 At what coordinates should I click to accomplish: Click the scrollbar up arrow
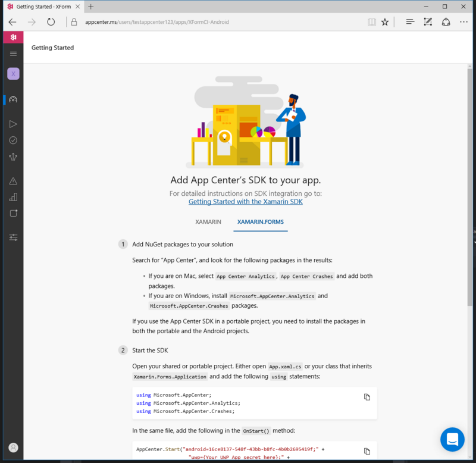coord(469,67)
